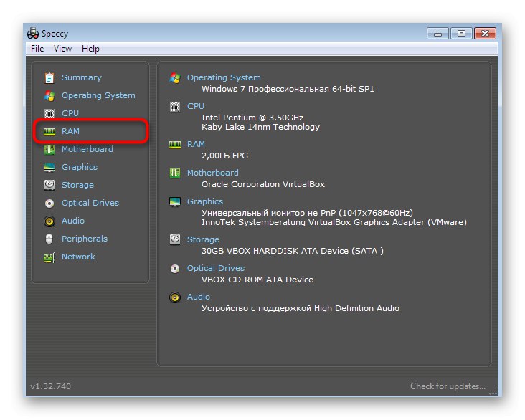The image size is (525, 420).
Task: Click the Storage hard disk icon in sidebar
Action: pos(49,185)
